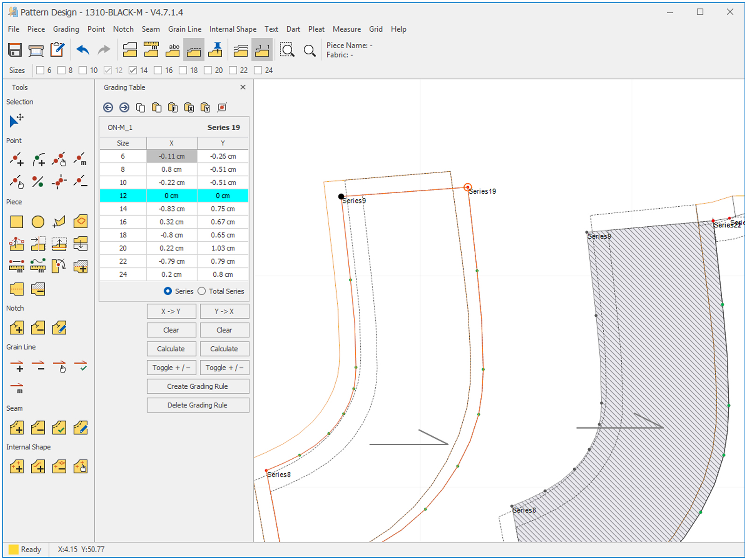Click the Undo arrow icon
Image resolution: width=747 pixels, height=560 pixels.
(x=83, y=50)
